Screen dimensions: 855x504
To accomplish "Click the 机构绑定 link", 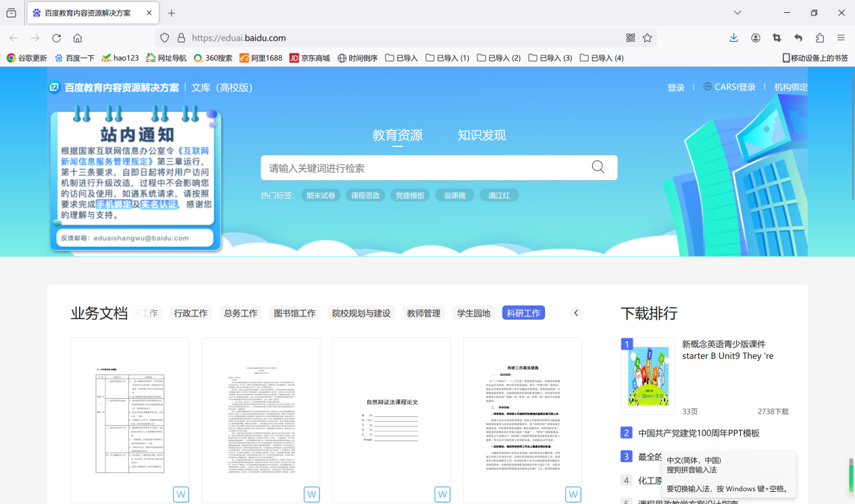I will point(791,87).
